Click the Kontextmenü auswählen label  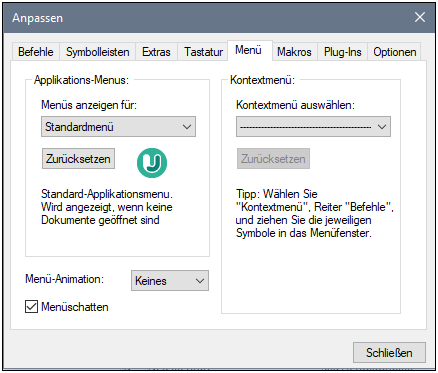coord(295,105)
